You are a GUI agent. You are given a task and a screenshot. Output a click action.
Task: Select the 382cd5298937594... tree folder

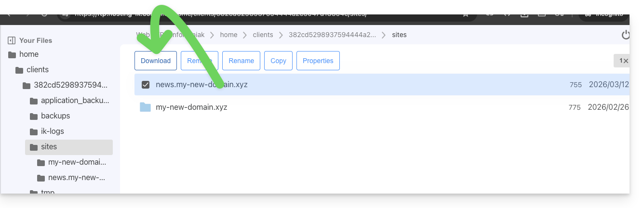70,85
